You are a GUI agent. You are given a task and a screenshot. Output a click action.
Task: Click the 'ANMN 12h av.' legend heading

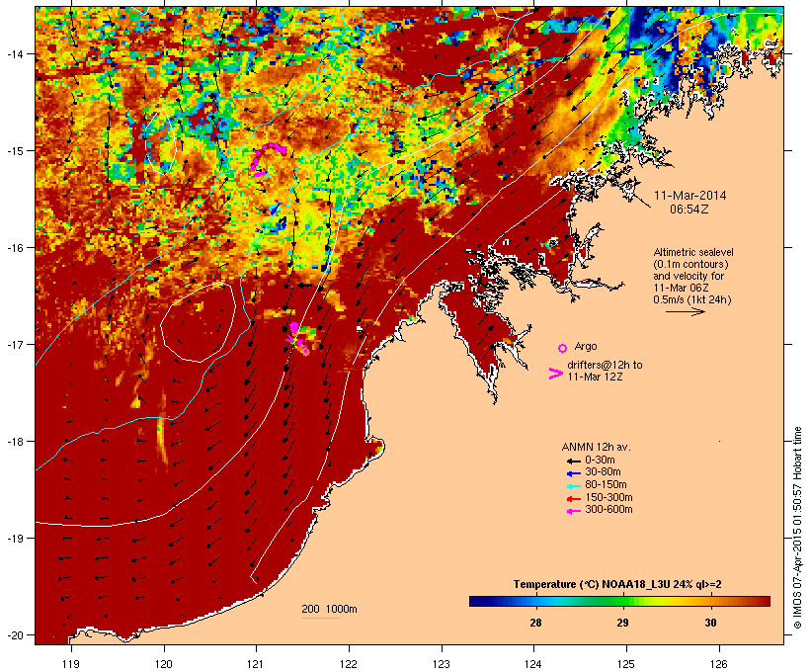click(x=596, y=447)
